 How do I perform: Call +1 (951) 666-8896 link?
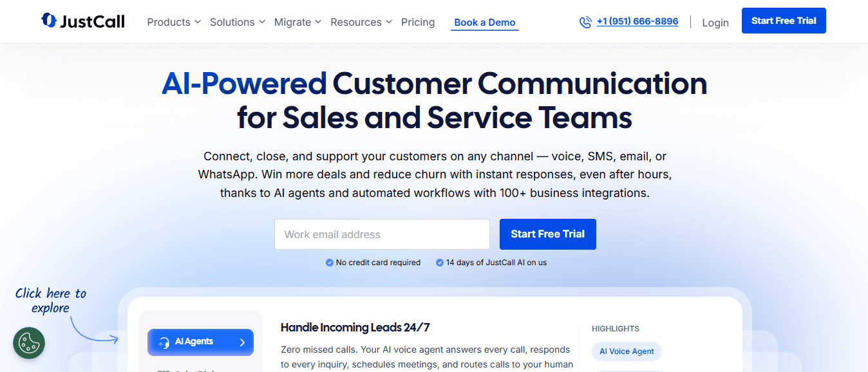637,21
